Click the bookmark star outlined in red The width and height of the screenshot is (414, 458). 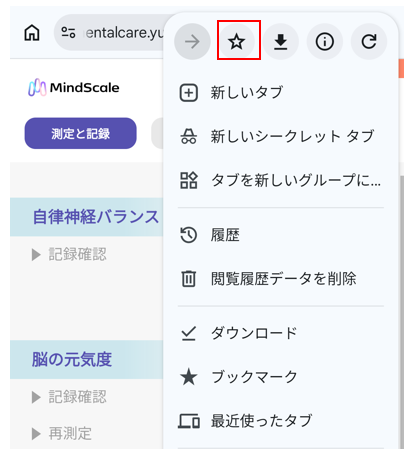[236, 42]
